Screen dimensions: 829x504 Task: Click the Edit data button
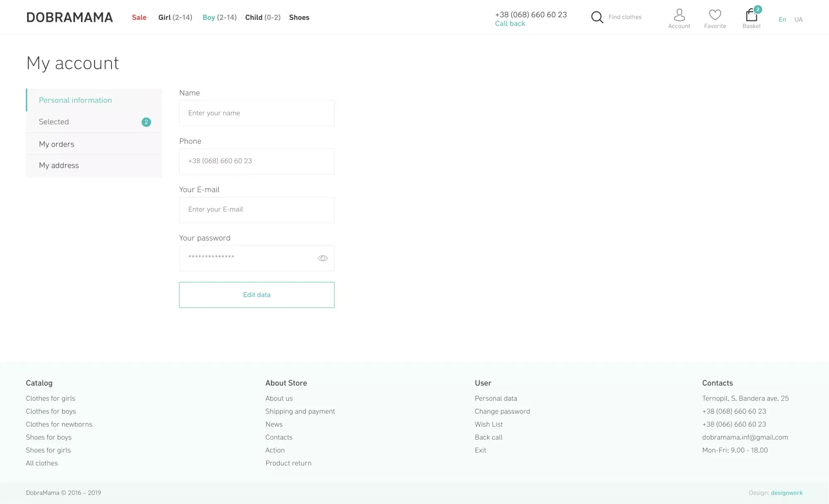(x=256, y=295)
